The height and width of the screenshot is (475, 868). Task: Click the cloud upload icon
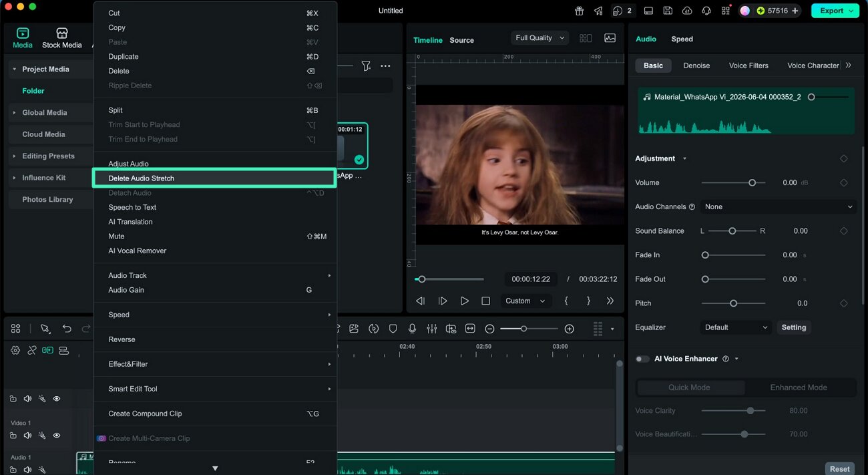687,11
